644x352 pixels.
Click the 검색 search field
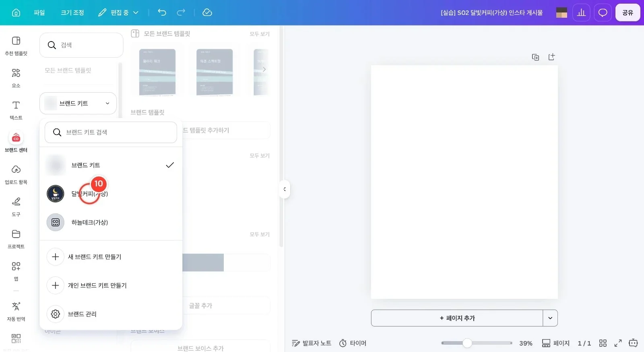(81, 45)
